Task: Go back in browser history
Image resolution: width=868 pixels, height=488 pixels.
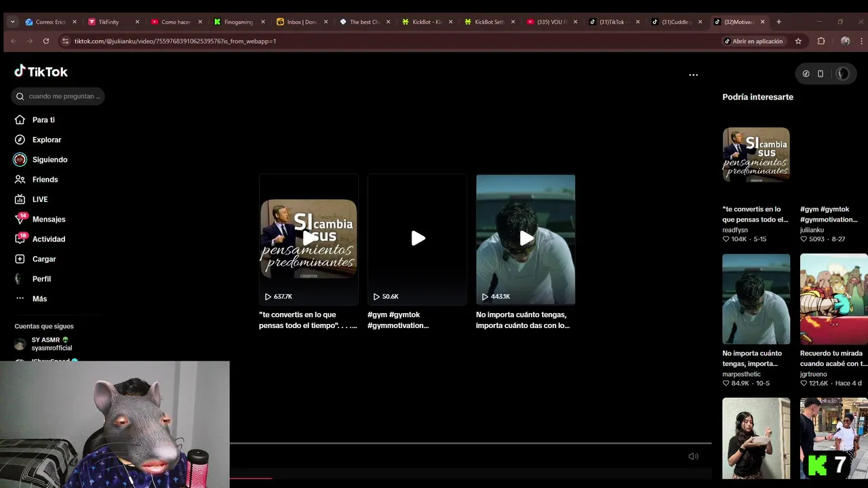Action: 13,41
